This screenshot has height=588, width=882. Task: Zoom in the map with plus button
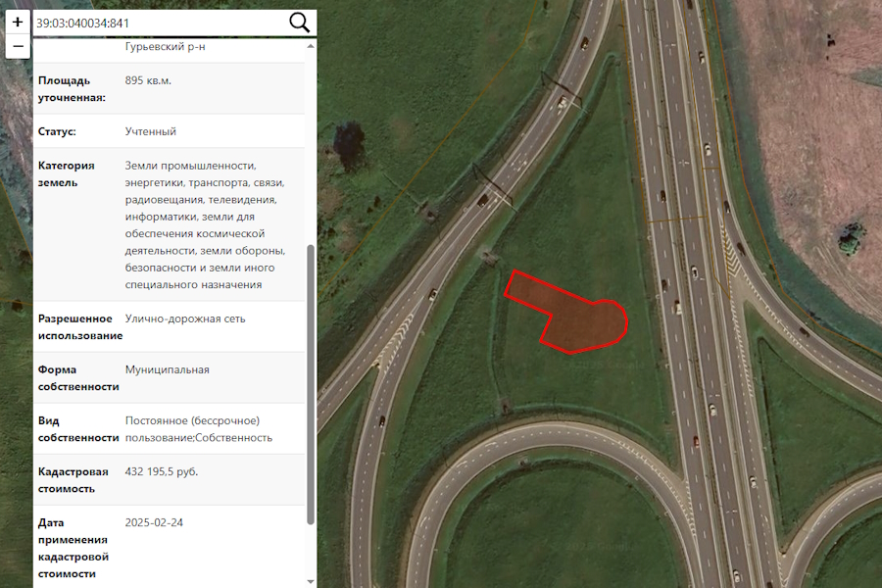click(x=18, y=22)
